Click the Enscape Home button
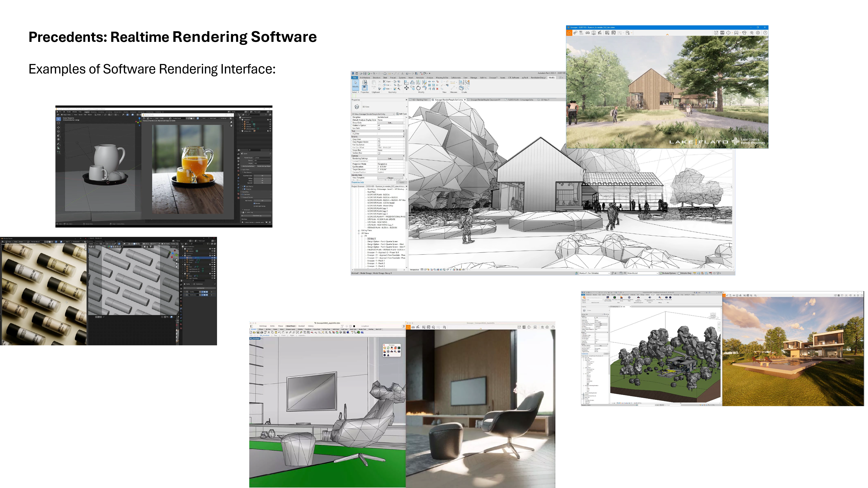 point(569,33)
